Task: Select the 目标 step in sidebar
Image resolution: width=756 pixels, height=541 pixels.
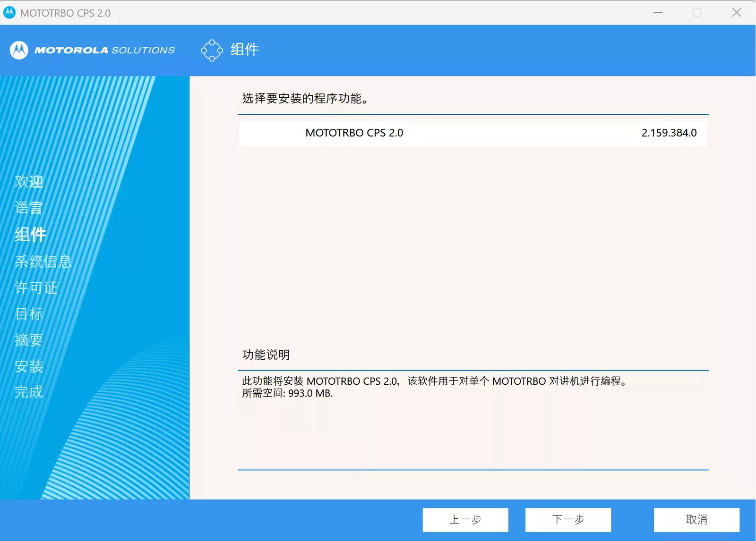Action: click(x=29, y=314)
